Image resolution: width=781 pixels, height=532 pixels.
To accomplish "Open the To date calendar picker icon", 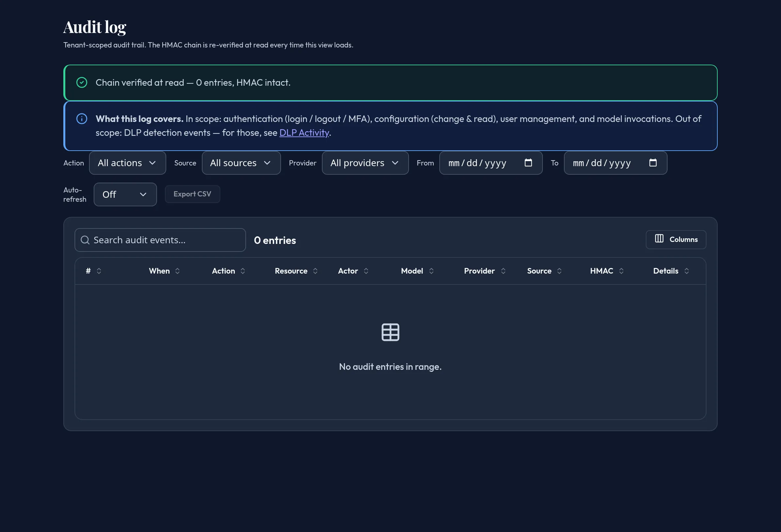I will click(653, 163).
